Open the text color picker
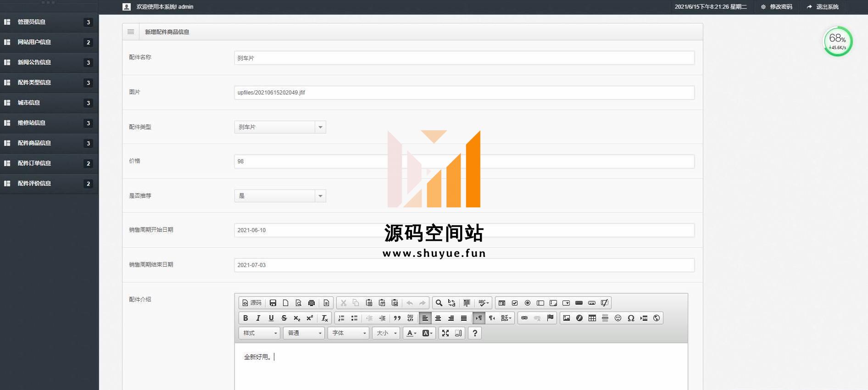Viewport: 868px width, 390px height. [x=412, y=333]
